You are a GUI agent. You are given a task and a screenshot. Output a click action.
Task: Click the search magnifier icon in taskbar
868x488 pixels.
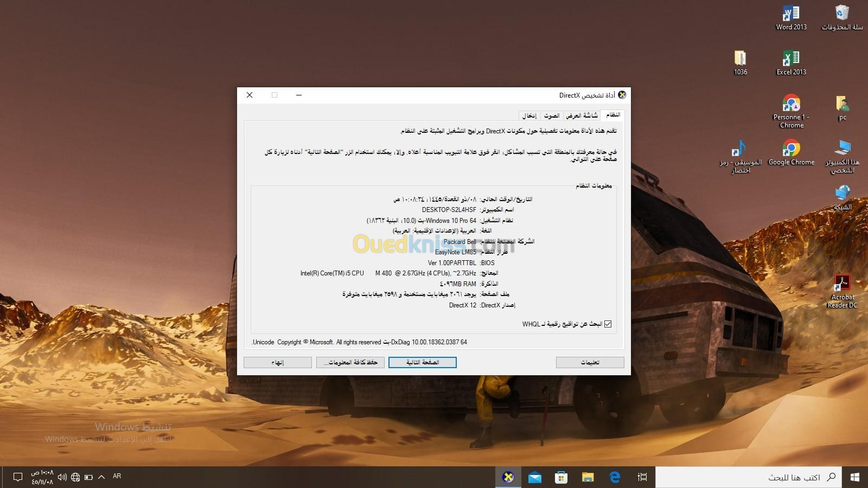831,477
